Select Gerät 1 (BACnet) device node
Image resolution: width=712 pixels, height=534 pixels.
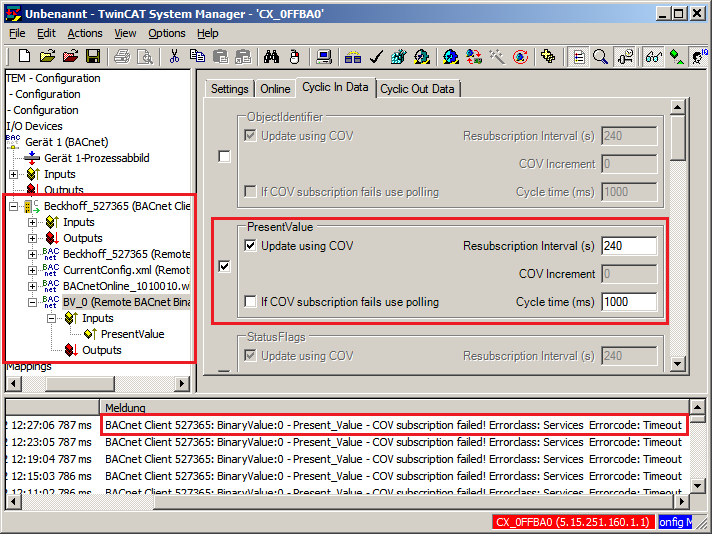click(67, 142)
